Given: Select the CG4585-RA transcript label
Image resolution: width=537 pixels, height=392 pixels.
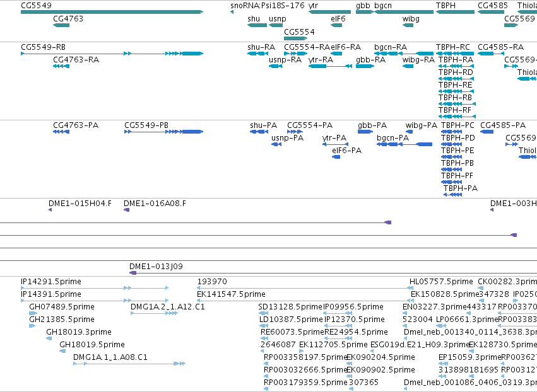Looking at the screenshot, I should tap(500, 47).
